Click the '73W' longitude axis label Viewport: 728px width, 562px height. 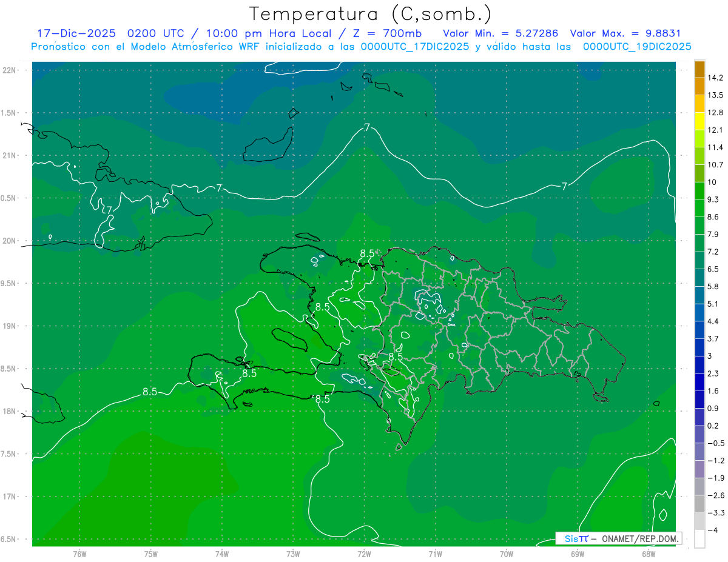click(x=293, y=554)
